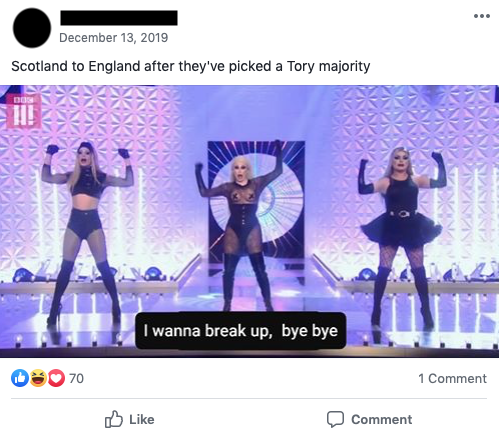Click the Like button label

pos(142,419)
